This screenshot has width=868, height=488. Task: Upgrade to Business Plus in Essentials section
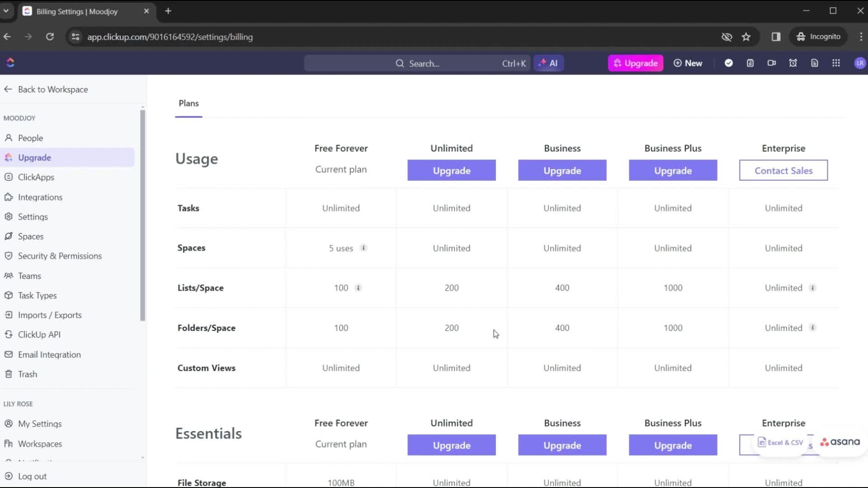tap(673, 445)
